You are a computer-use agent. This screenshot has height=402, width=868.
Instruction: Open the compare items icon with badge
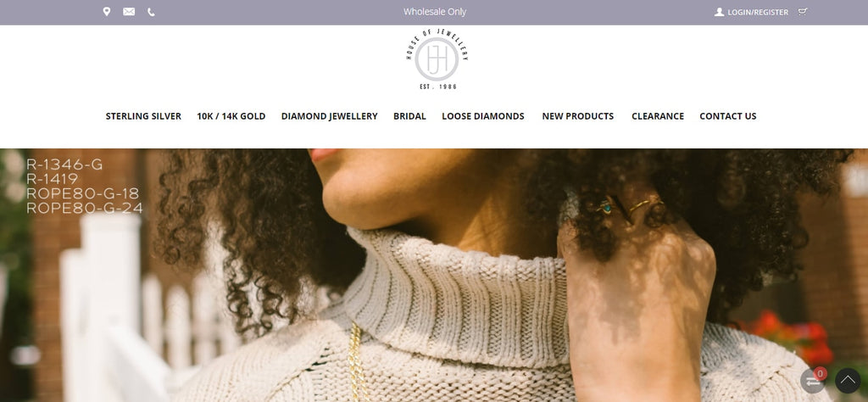813,381
